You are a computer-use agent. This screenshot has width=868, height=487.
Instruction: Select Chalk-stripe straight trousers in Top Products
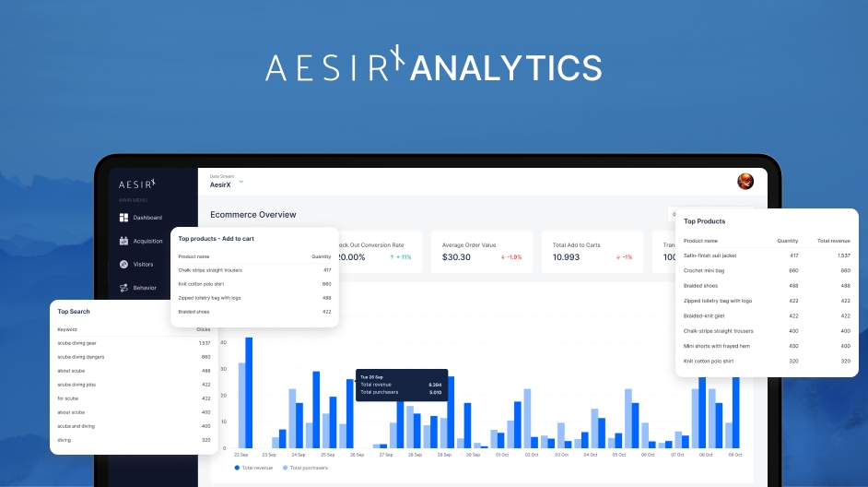click(x=767, y=331)
